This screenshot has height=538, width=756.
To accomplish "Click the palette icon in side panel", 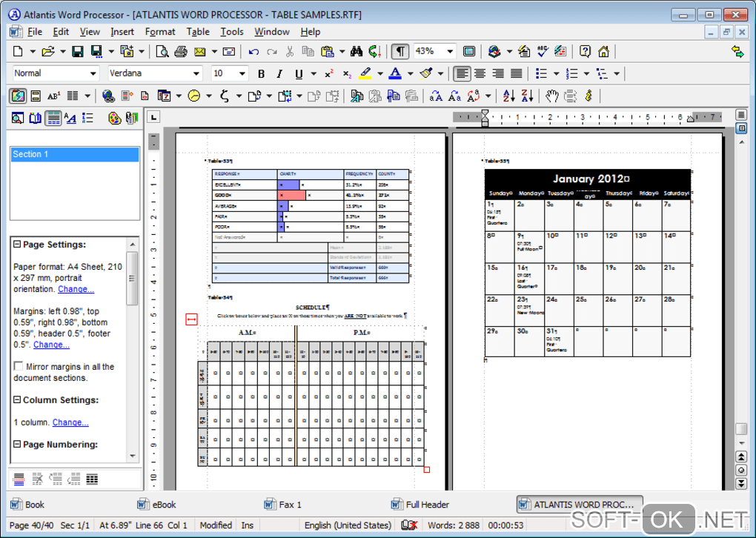I will (x=114, y=118).
